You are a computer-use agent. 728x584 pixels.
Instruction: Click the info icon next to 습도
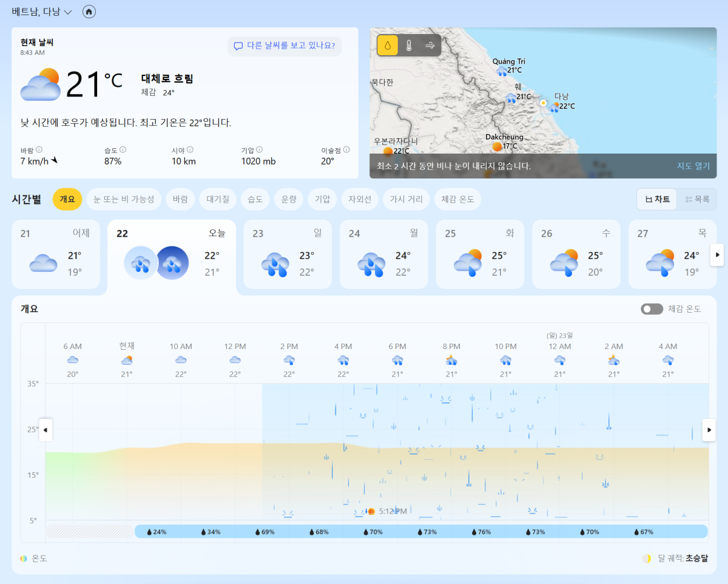tap(123, 149)
